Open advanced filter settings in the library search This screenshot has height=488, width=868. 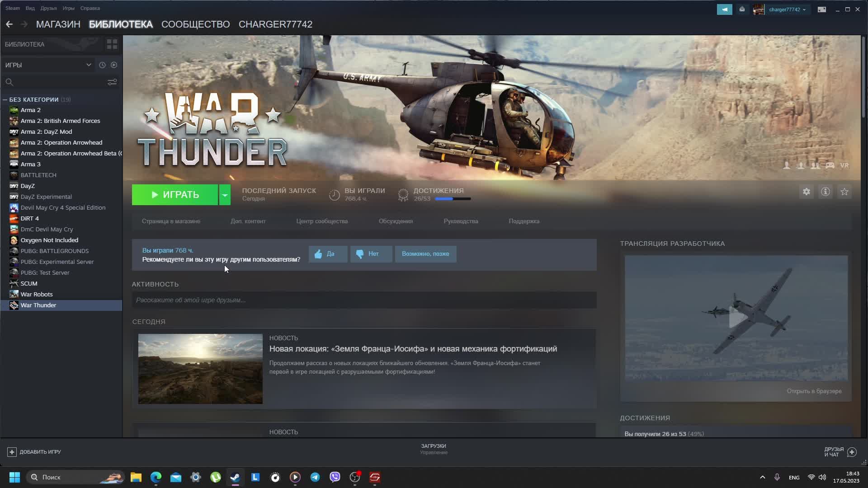pos(112,82)
